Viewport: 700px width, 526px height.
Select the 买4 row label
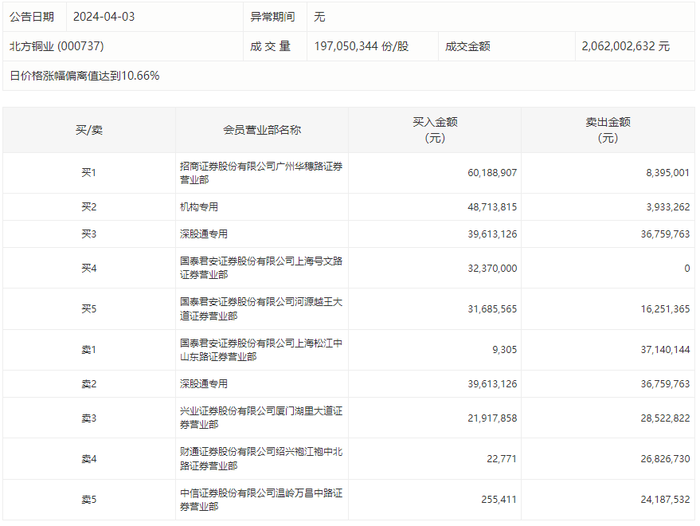89,268
